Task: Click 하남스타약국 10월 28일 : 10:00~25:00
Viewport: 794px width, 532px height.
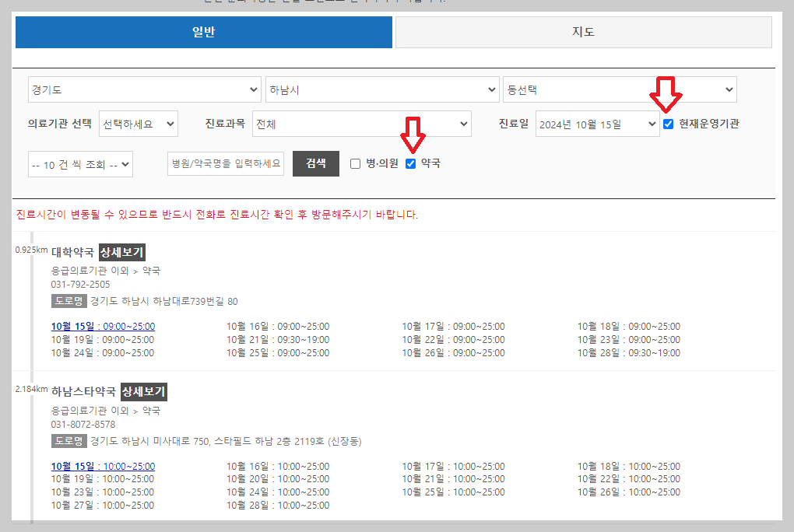Action: (x=278, y=506)
